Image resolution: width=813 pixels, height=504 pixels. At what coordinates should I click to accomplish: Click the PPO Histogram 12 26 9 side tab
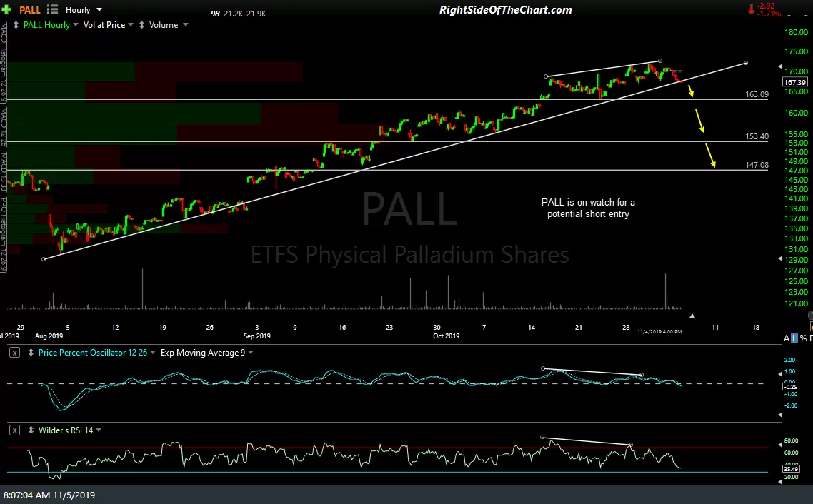(x=3, y=233)
